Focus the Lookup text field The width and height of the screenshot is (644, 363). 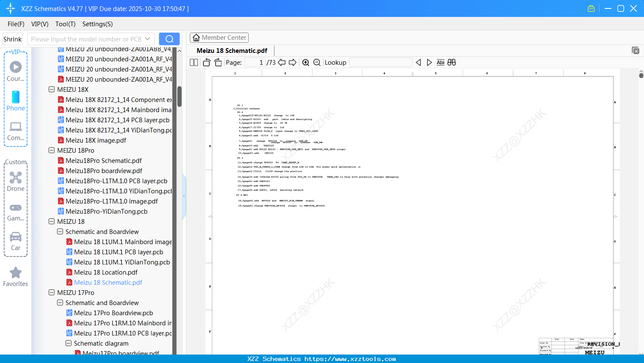[x=381, y=62]
